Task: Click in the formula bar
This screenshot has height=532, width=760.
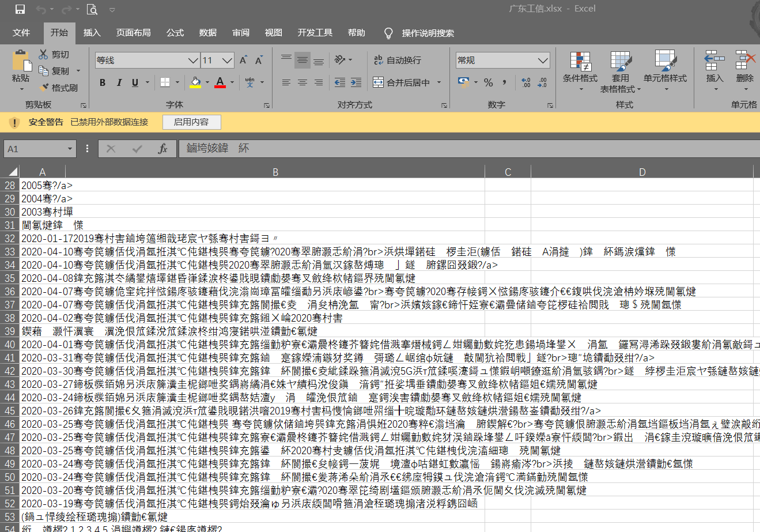Action: 469,149
